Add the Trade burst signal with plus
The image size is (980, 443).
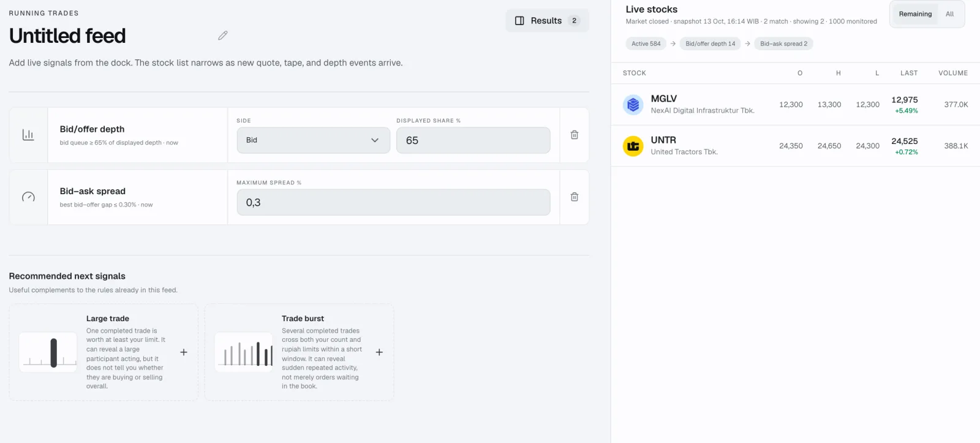(x=379, y=352)
